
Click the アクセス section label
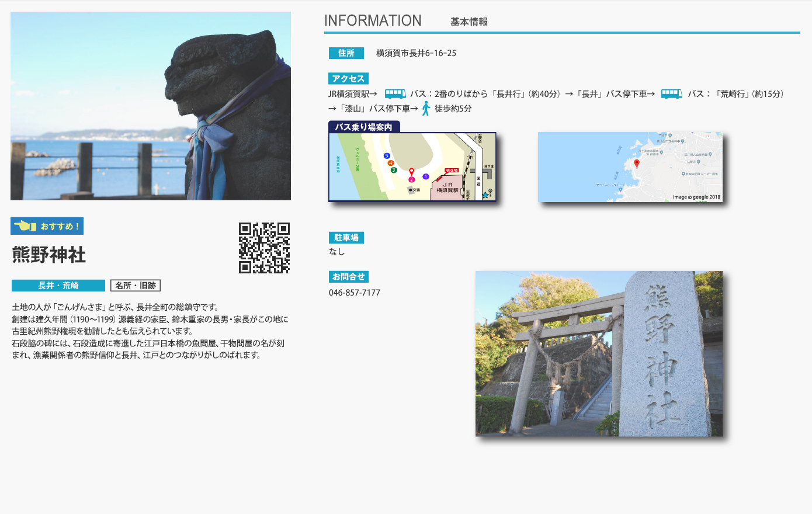(348, 79)
